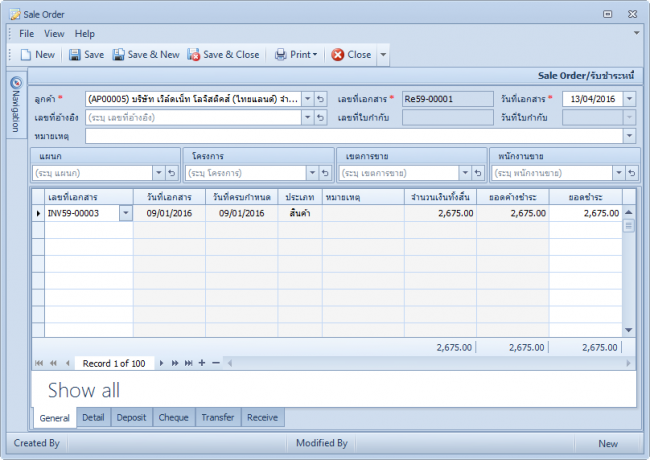Expand the sales area (เขตการขาย) dropdown
This screenshot has width=650, height=460.
[465, 173]
